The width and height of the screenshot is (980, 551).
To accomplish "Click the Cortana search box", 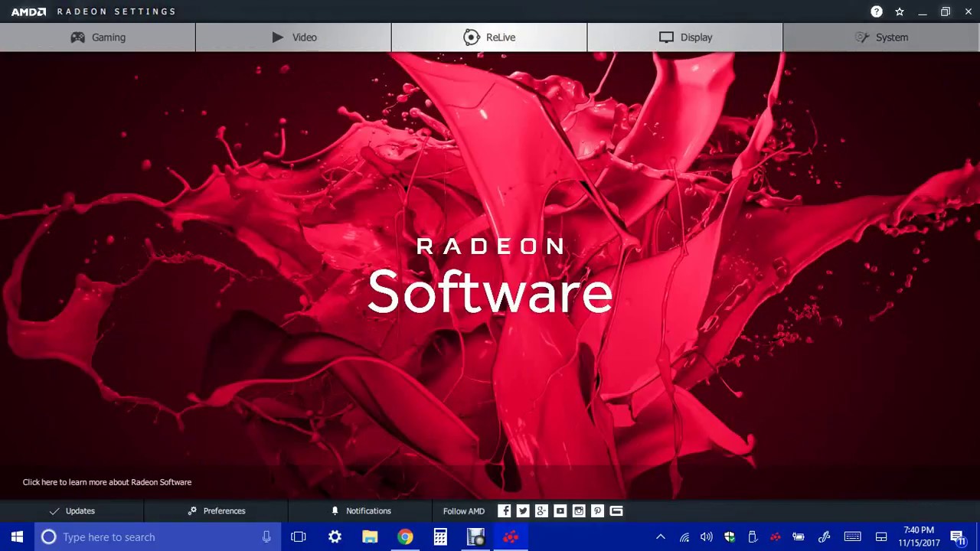I will (x=158, y=536).
